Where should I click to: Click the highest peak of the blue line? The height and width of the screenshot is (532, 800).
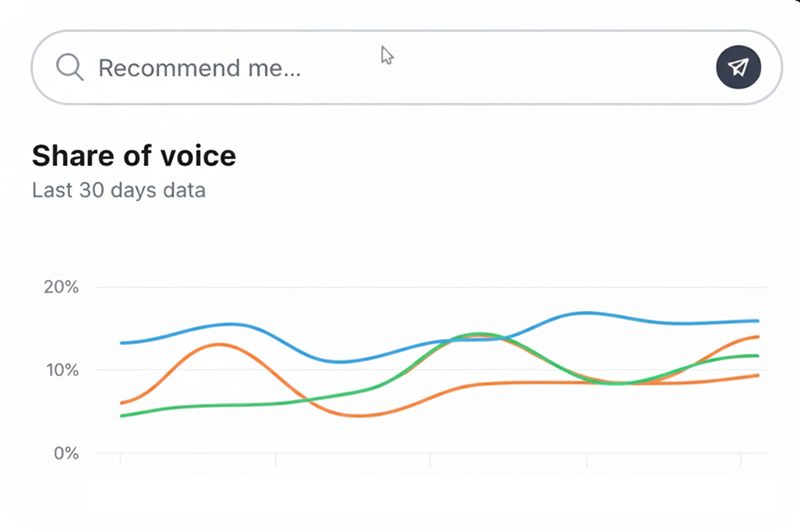click(x=587, y=313)
